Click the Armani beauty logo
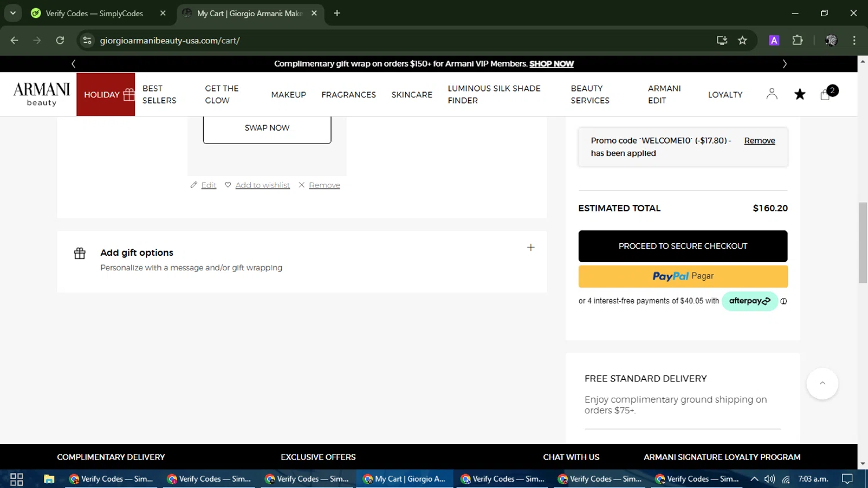This screenshot has height=488, width=868. click(x=42, y=94)
